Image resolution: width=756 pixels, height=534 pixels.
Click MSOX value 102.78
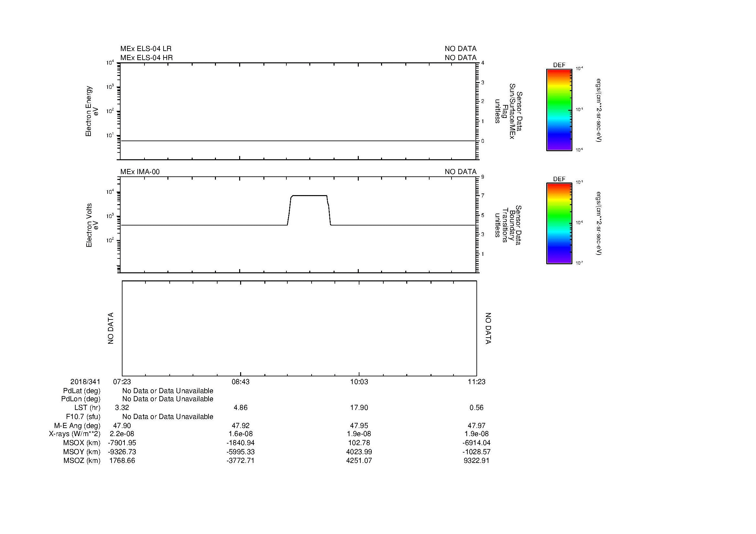tap(359, 443)
